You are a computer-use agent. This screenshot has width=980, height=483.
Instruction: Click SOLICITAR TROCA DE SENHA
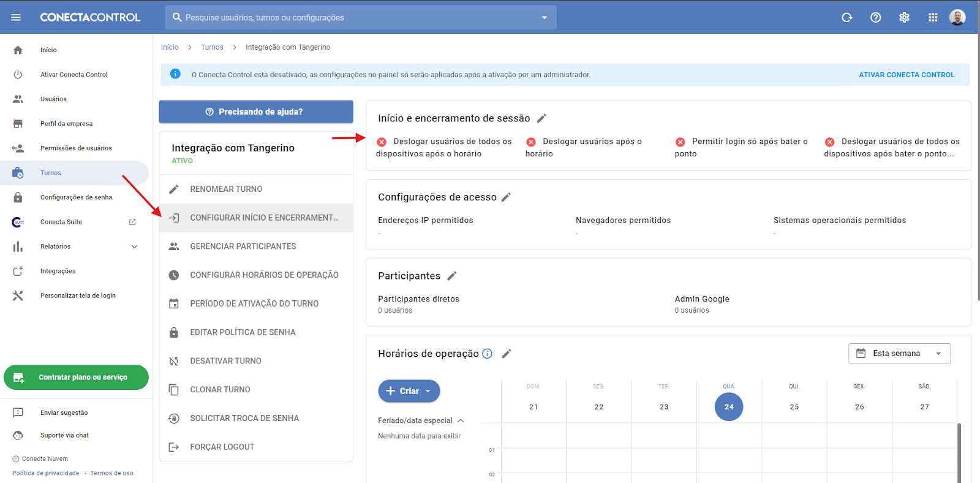pyautogui.click(x=256, y=418)
